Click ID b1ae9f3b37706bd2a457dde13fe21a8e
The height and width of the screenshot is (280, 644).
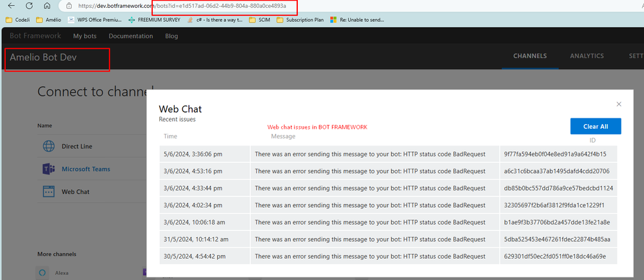click(x=557, y=222)
